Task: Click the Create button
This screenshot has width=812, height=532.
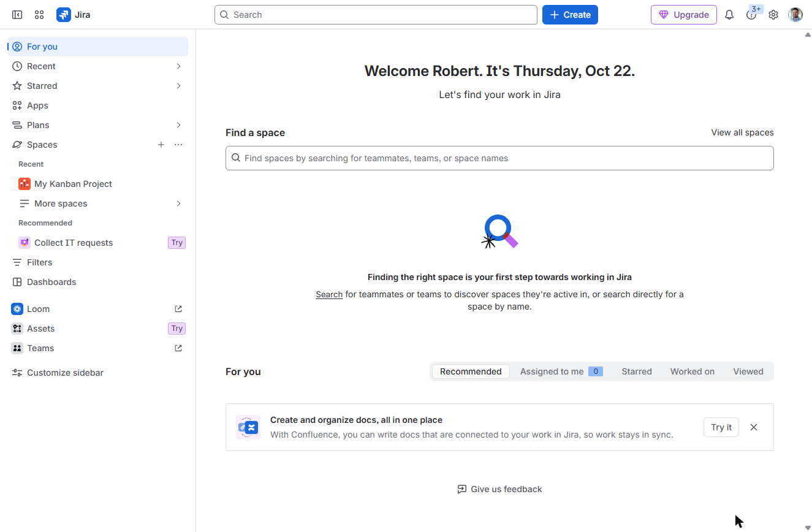Action: [570, 15]
